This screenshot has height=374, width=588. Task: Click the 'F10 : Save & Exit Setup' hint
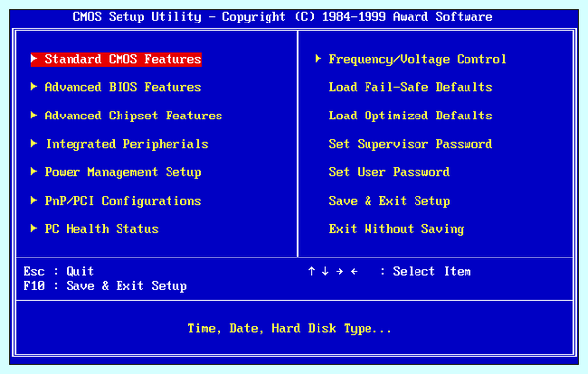tap(105, 286)
